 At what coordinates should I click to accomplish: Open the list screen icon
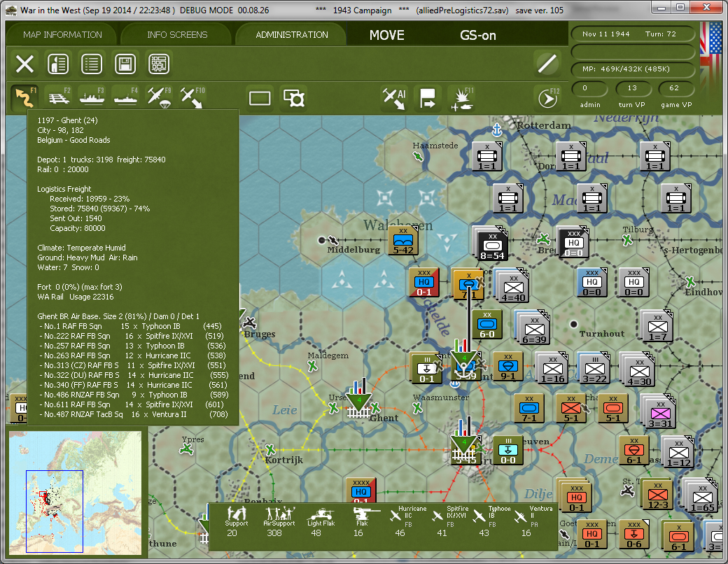point(92,64)
